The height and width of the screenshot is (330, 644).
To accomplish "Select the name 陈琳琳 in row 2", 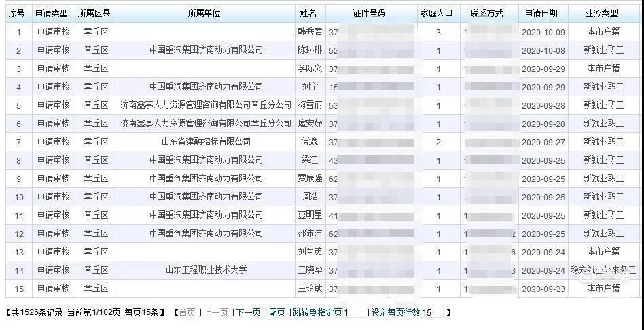I will pos(310,50).
